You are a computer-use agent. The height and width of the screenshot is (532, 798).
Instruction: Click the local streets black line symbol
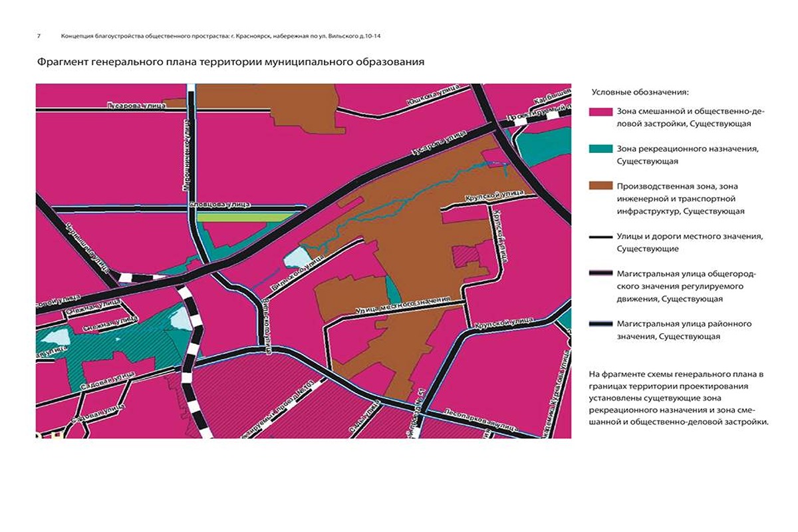(x=602, y=237)
